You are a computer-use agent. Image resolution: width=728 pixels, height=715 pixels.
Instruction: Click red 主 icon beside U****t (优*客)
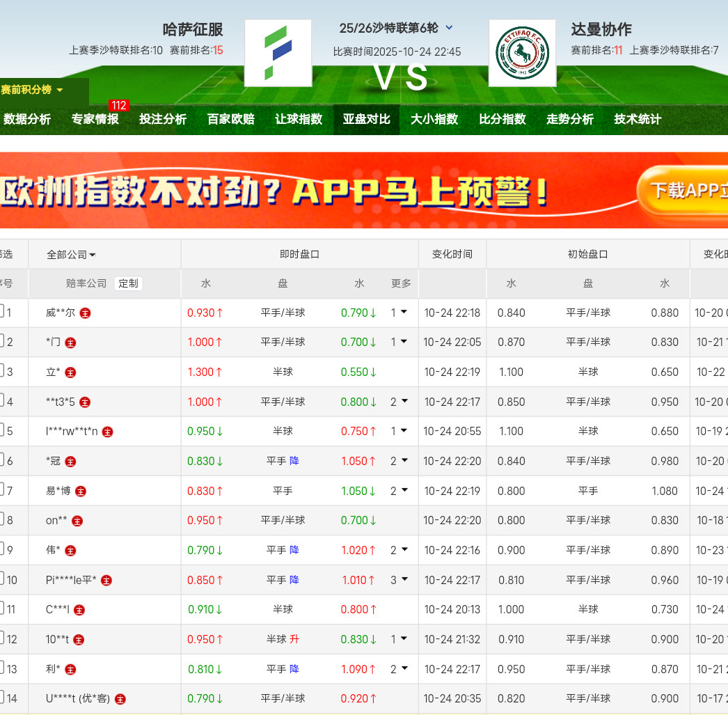click(120, 699)
